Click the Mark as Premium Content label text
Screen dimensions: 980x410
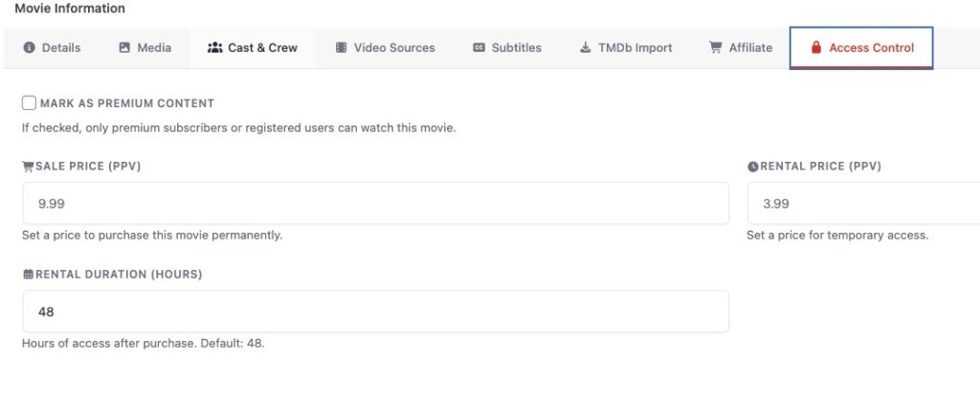(x=127, y=103)
